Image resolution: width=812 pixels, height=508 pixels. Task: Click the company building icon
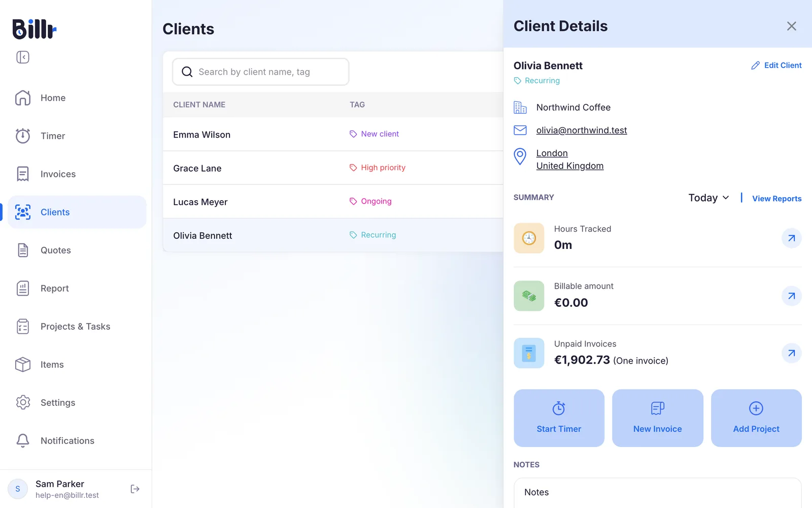(x=520, y=107)
